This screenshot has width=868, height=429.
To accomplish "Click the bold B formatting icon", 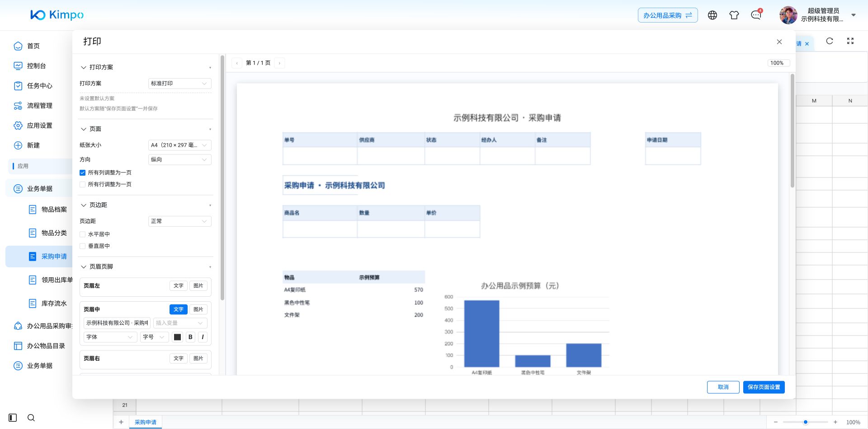I will [190, 337].
